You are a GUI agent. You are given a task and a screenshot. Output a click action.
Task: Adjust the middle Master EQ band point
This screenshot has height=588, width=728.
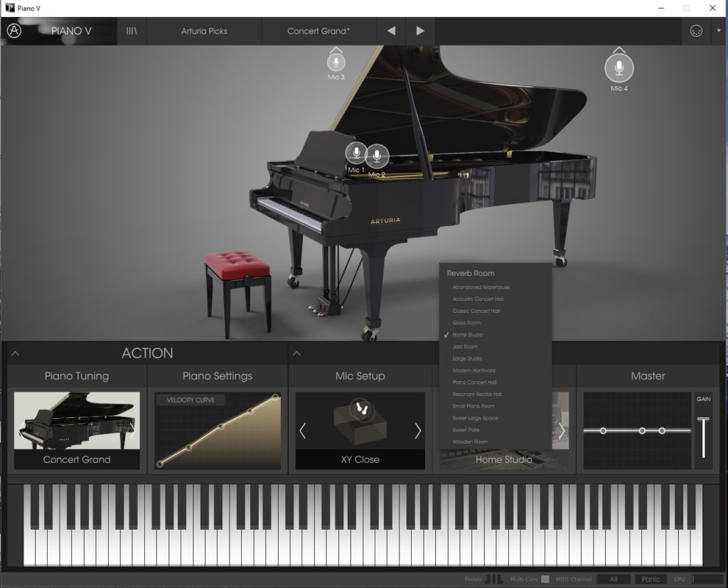click(x=642, y=431)
